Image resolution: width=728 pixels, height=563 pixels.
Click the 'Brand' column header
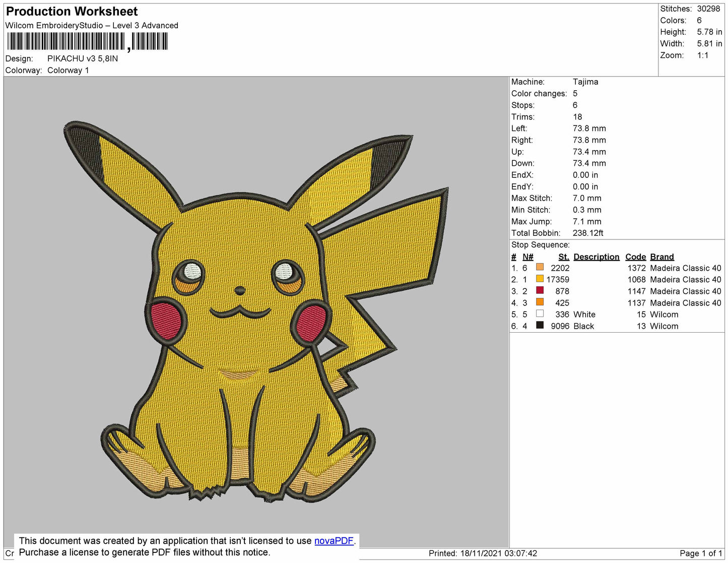click(662, 257)
